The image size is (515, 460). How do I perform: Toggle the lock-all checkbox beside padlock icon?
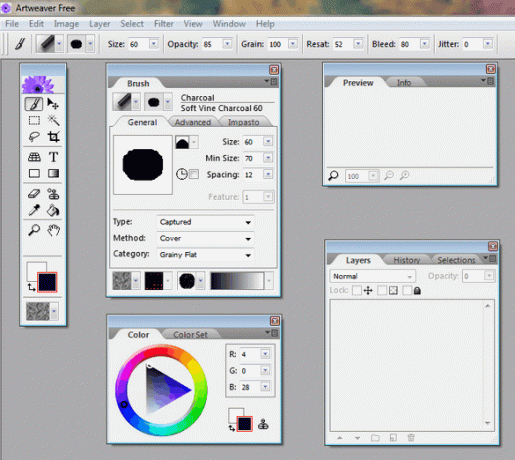407,291
